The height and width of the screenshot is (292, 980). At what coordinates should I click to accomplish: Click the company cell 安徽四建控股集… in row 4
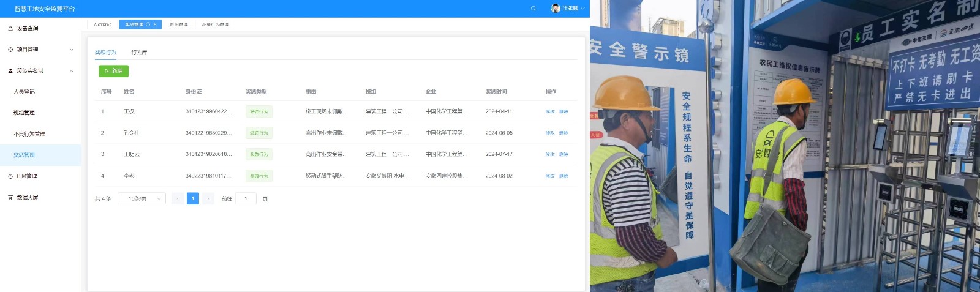coord(447,176)
